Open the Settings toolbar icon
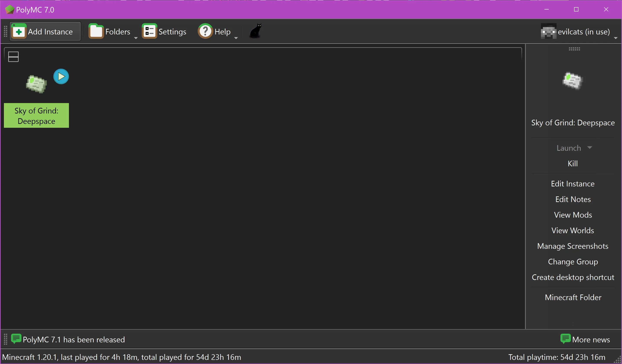 pyautogui.click(x=149, y=31)
